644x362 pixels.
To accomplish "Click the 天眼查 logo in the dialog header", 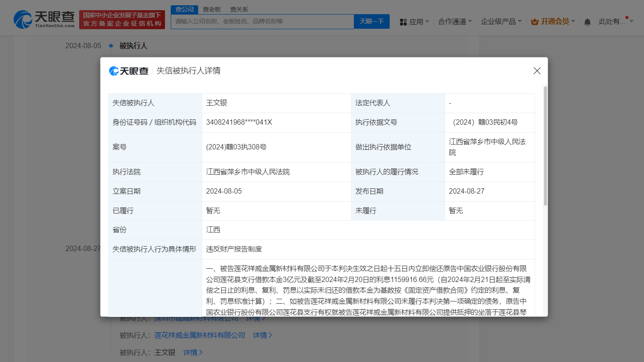I will (127, 71).
